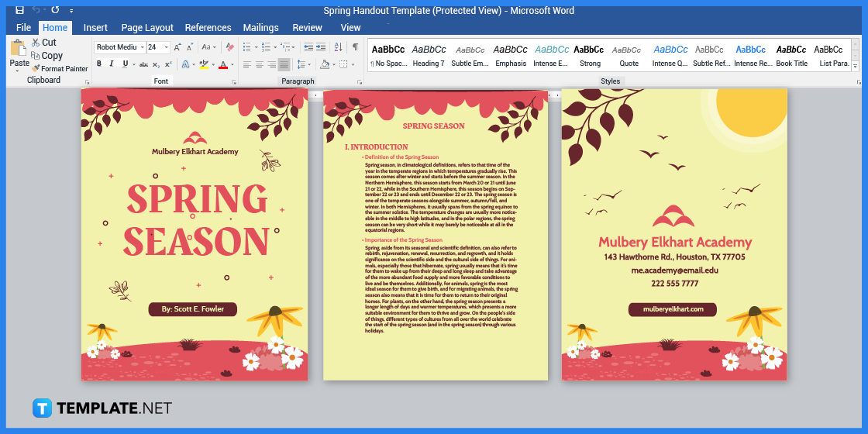The width and height of the screenshot is (868, 434).
Task: Switch to the Home tab
Action: tap(55, 28)
